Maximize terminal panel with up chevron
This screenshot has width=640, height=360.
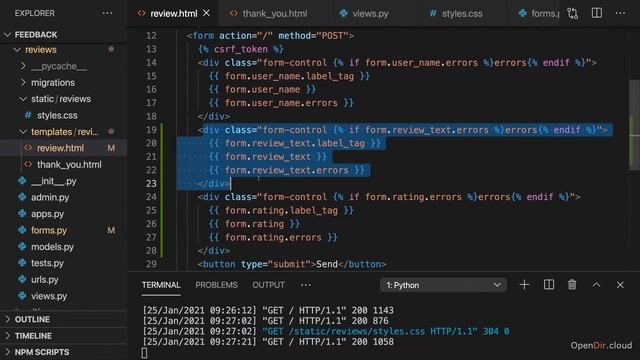tap(596, 284)
